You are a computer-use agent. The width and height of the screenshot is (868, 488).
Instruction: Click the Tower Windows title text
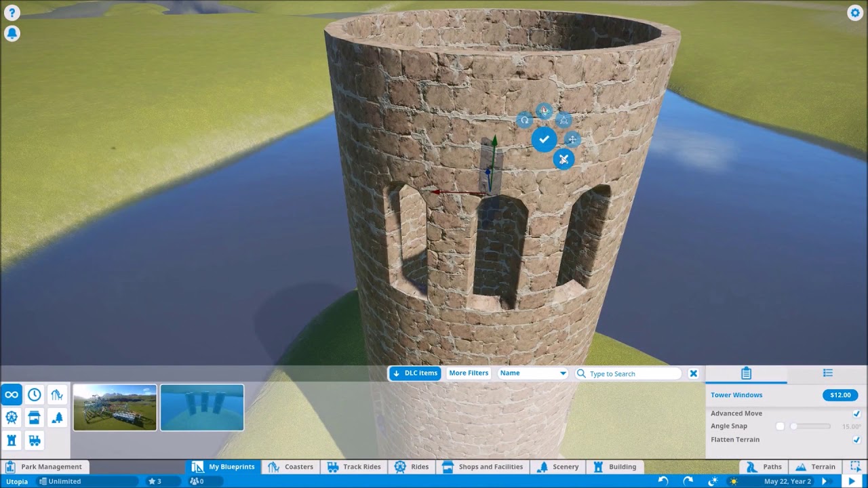click(736, 395)
